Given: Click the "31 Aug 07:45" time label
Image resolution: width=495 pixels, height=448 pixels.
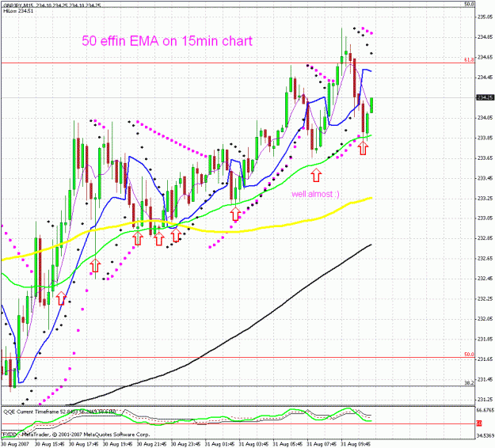Looking at the screenshot, I should point(322,444).
